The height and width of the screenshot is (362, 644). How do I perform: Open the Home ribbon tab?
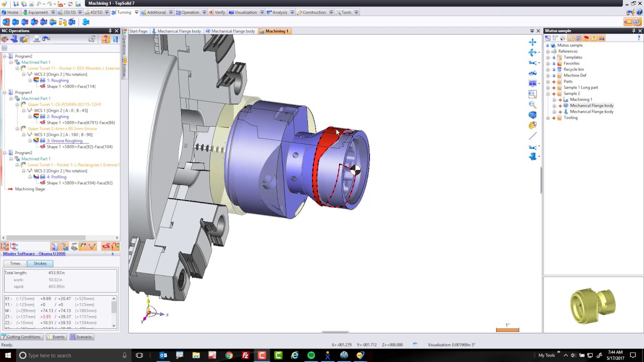pos(10,12)
